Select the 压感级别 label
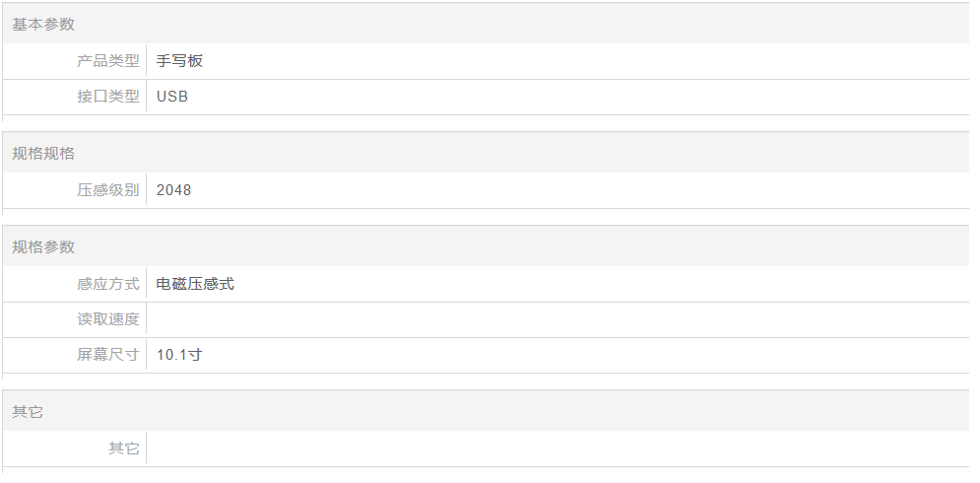Screen dimensions: 980x483 108,190
